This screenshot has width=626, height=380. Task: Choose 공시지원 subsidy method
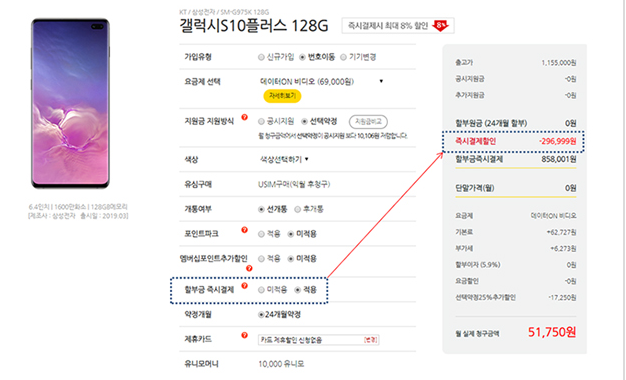tap(261, 121)
